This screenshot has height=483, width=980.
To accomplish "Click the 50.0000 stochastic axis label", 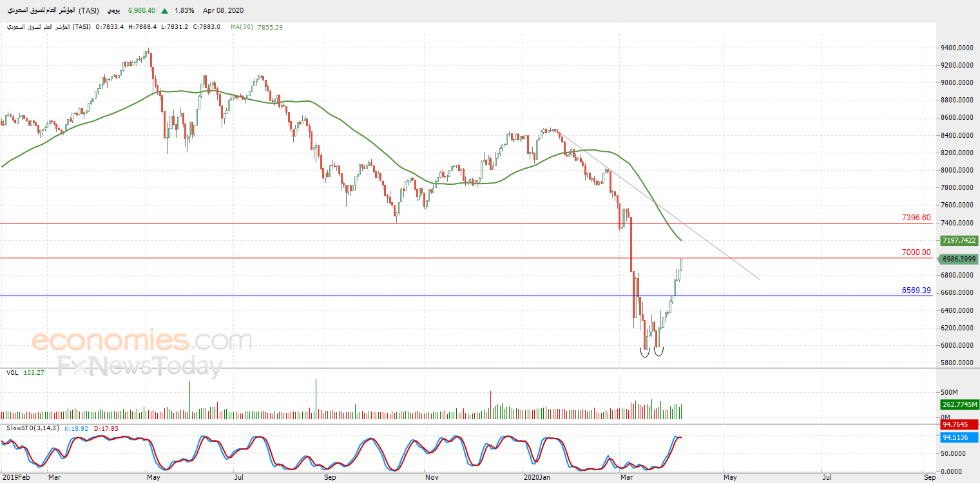I will [x=954, y=454].
